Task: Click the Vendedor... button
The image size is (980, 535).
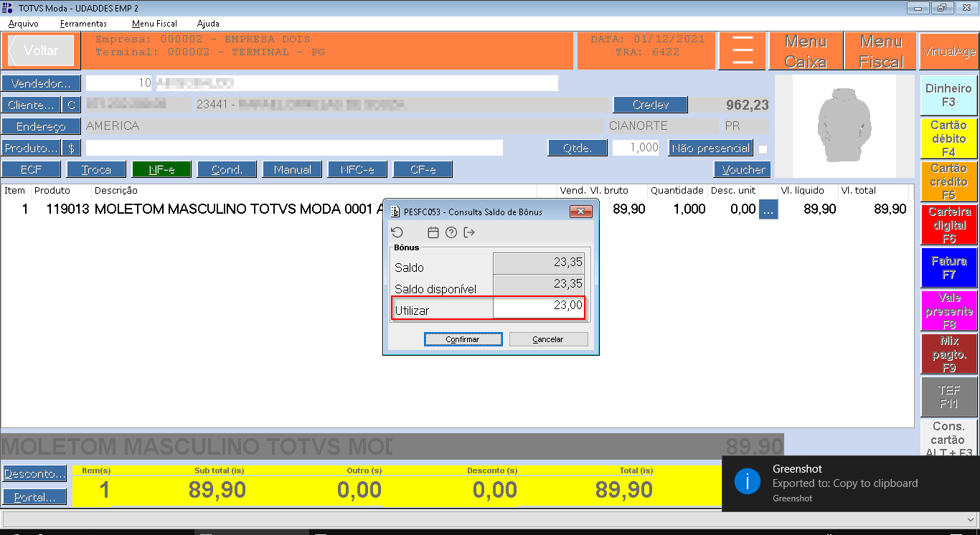Action: pos(41,83)
